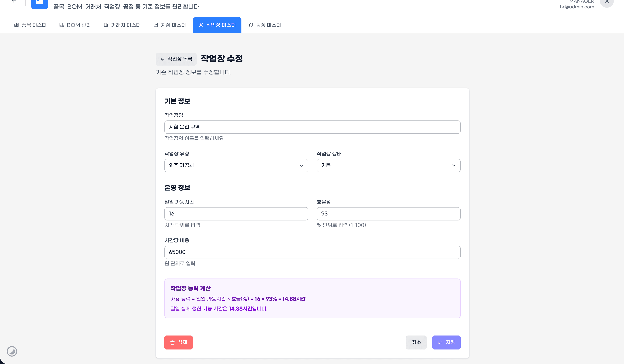Click chevron arrow of 외주 가공처 select
Image resolution: width=624 pixels, height=364 pixels.
(x=301, y=165)
